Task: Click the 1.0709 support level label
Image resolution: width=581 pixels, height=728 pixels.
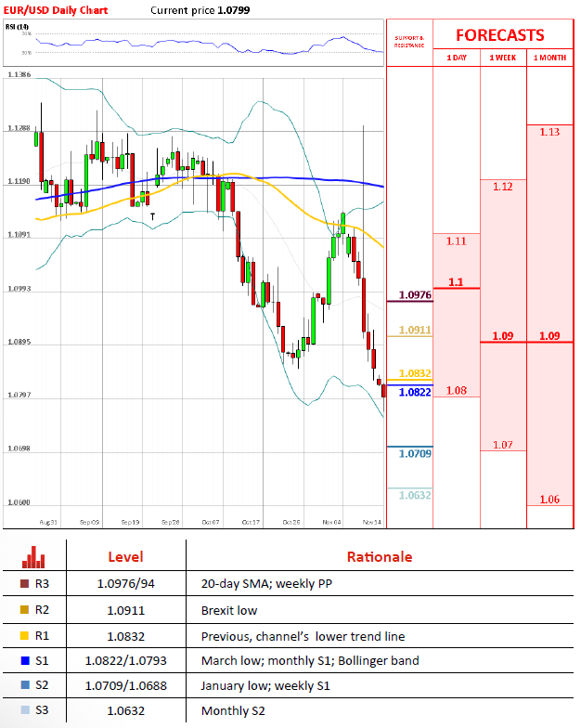Action: click(x=416, y=453)
